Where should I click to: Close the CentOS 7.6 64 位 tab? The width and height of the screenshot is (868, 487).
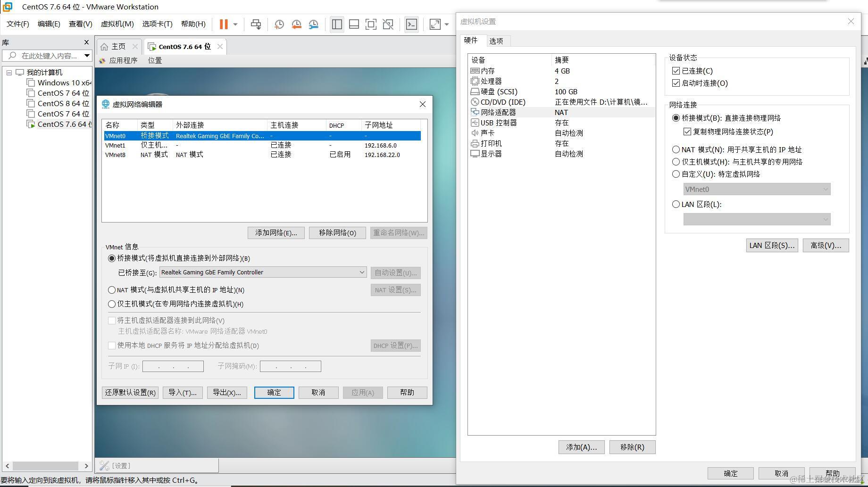point(220,46)
